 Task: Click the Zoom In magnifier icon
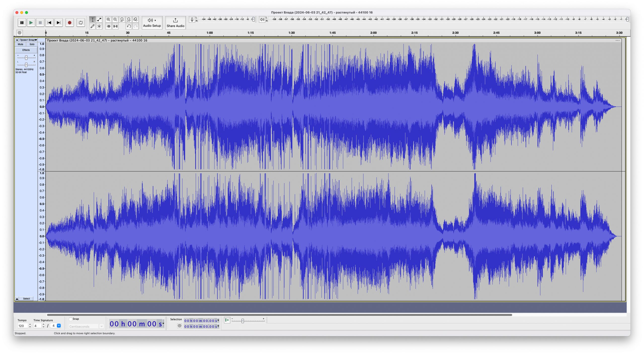pos(108,20)
